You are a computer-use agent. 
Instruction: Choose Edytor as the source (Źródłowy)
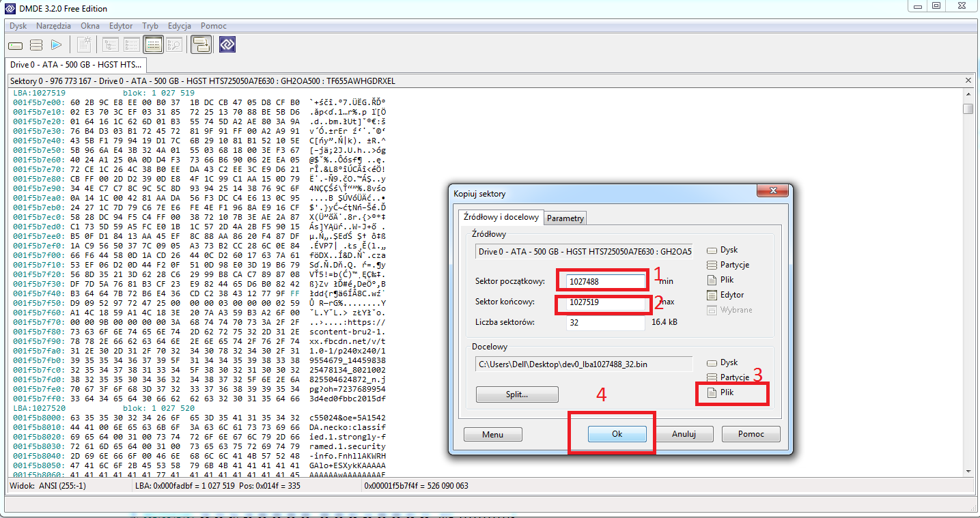coord(725,295)
